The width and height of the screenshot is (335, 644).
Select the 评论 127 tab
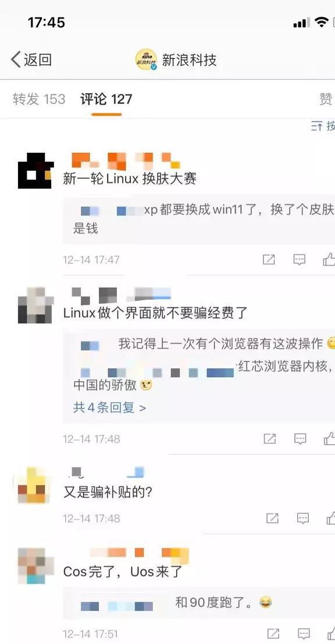click(106, 99)
